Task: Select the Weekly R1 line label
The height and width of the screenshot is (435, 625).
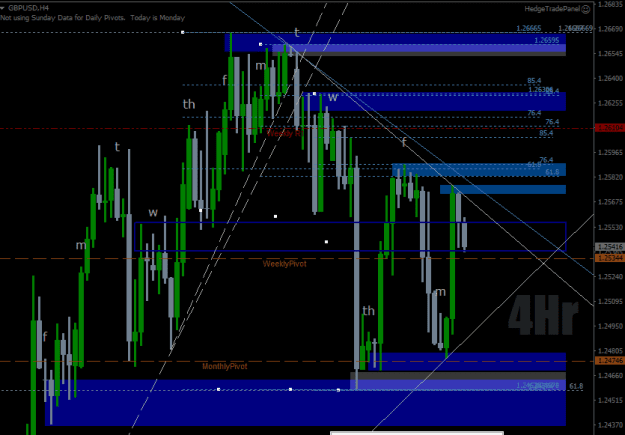Action: point(285,133)
